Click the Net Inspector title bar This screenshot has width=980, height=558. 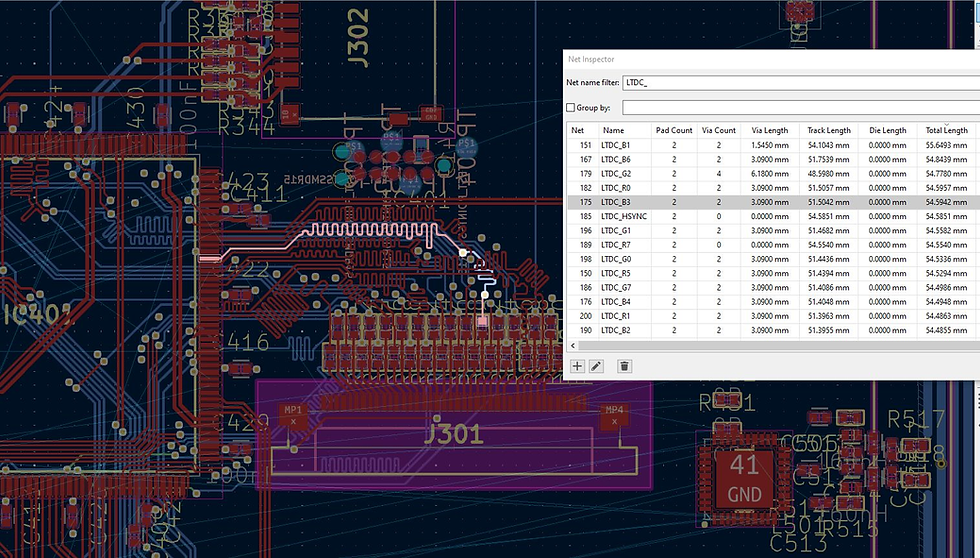(771, 59)
